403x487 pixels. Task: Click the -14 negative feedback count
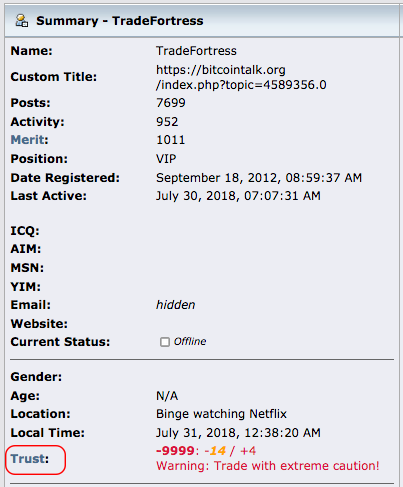click(x=215, y=451)
